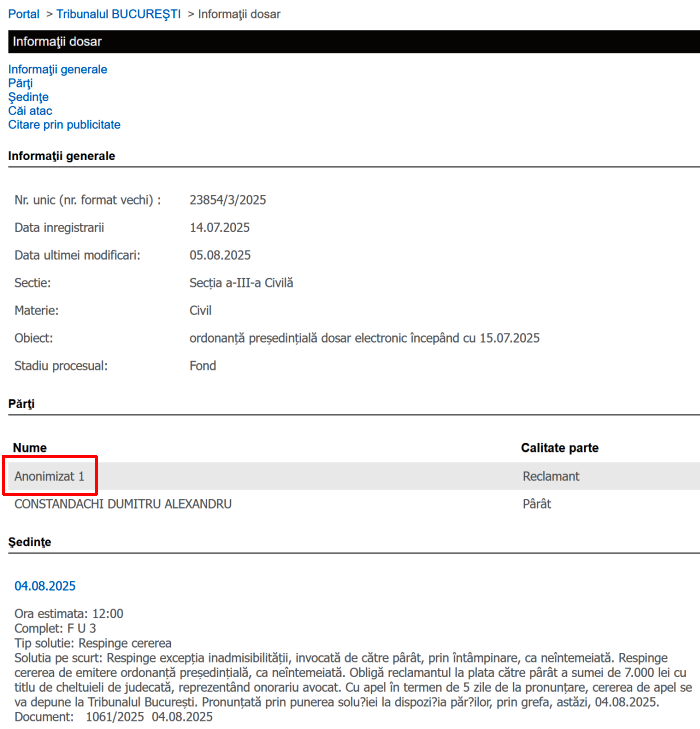Open the Citare prin publicitate link
700x729 pixels.
64,125
